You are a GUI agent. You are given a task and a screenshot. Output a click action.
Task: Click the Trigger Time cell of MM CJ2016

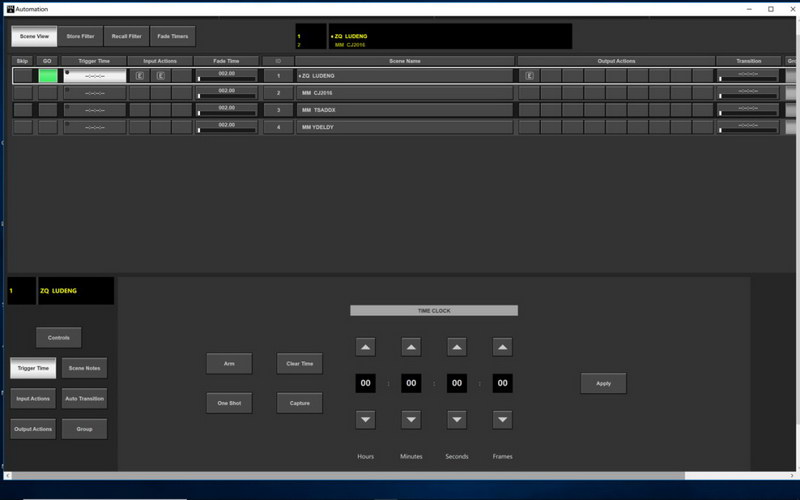[x=94, y=93]
